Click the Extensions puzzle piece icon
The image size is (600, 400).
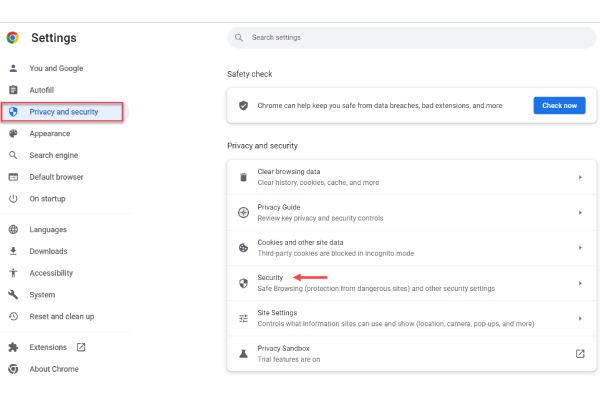(13, 347)
